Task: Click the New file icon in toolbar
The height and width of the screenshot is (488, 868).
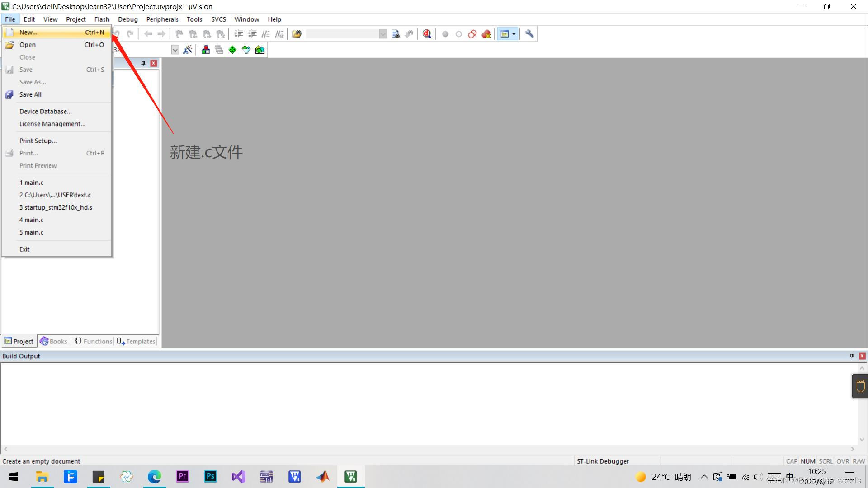Action: (8, 32)
